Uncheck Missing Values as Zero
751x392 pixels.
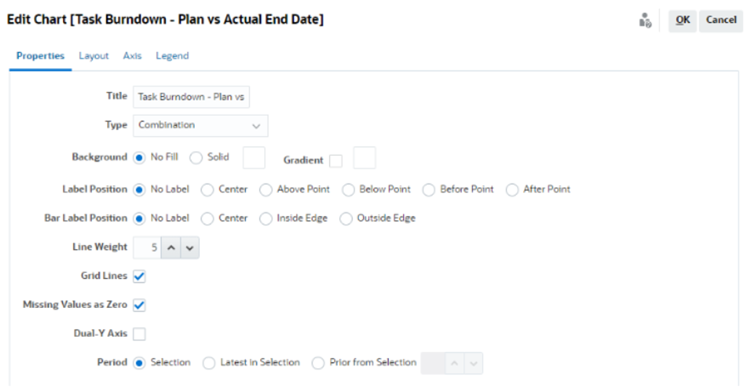[139, 305]
